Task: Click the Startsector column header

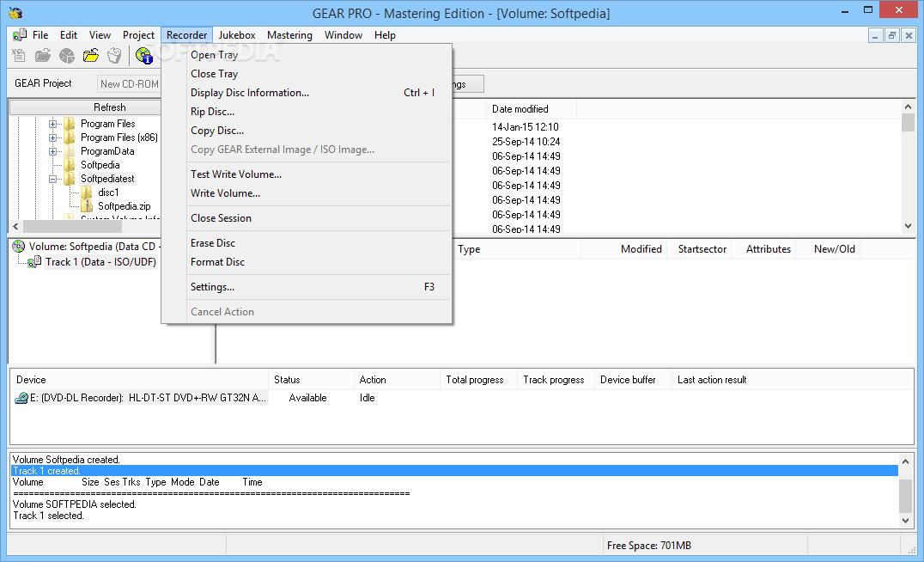Action: click(702, 249)
